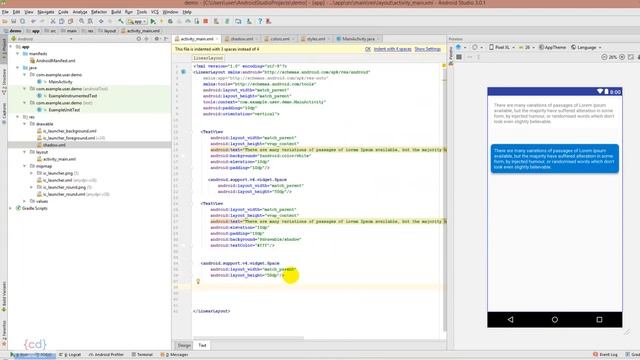Click the Debug app bug icon

click(170, 21)
